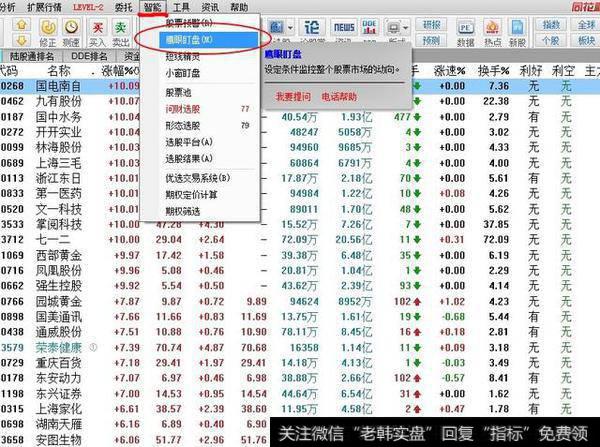Click the up arrow toolbar icon
Screen dimensions: 600x447
click(x=21, y=25)
